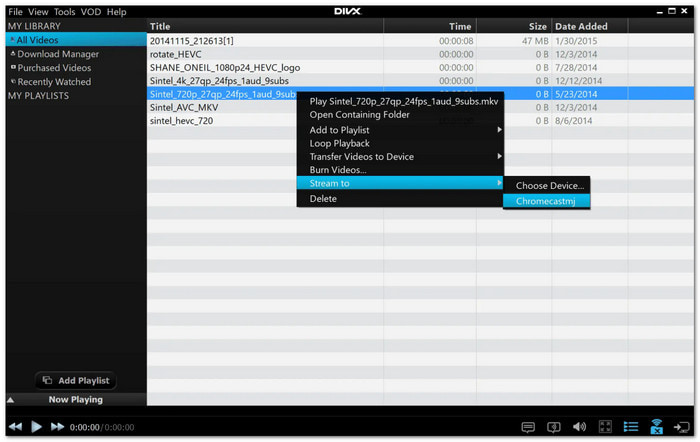This screenshot has height=442, width=700.
Task: Click the 12/12/2014 date cell
Action: (x=578, y=81)
